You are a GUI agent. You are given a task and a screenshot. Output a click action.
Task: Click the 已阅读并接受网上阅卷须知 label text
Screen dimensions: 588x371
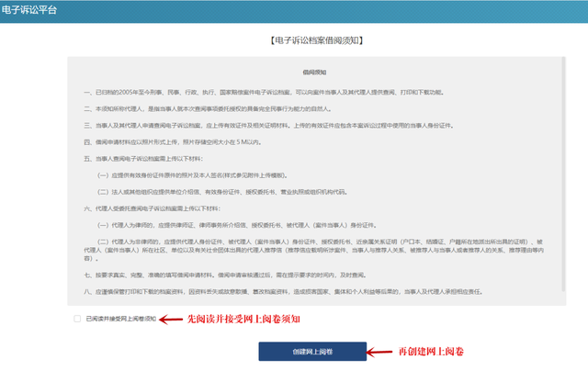[x=120, y=319]
